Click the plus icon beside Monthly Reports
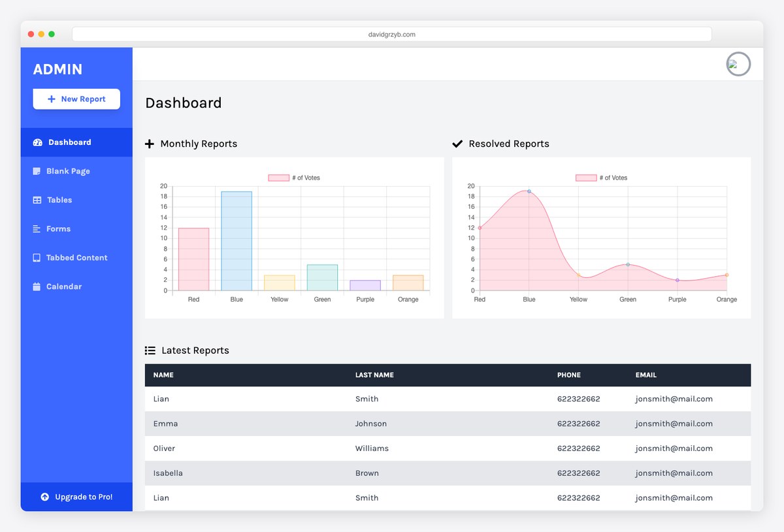Image resolution: width=784 pixels, height=532 pixels. pos(149,144)
